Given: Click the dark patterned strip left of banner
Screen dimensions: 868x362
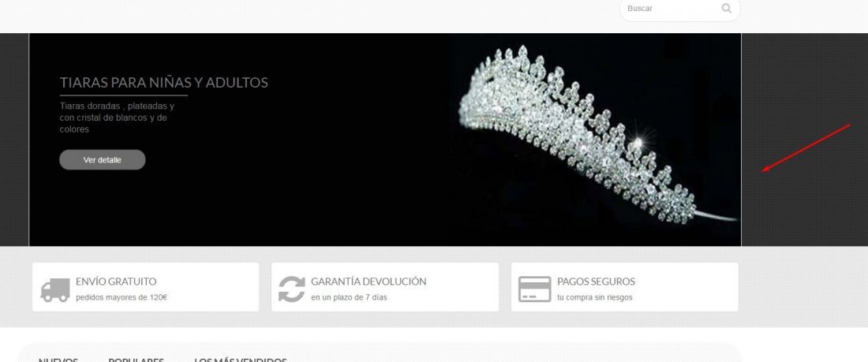Looking at the screenshot, I should [14, 140].
